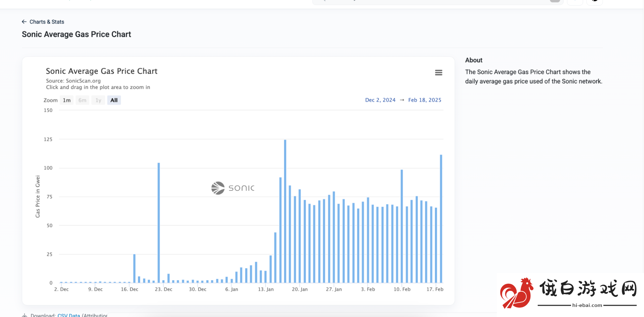Screen dimensions: 644x317
Task: Click the '150' y-axis label
Action: [48, 110]
